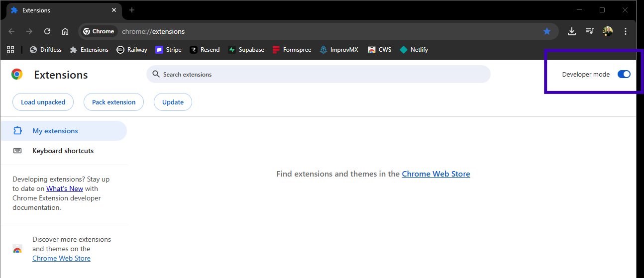Image resolution: width=644 pixels, height=278 pixels.
Task: Open Keyboard shortcuts page
Action: (63, 151)
